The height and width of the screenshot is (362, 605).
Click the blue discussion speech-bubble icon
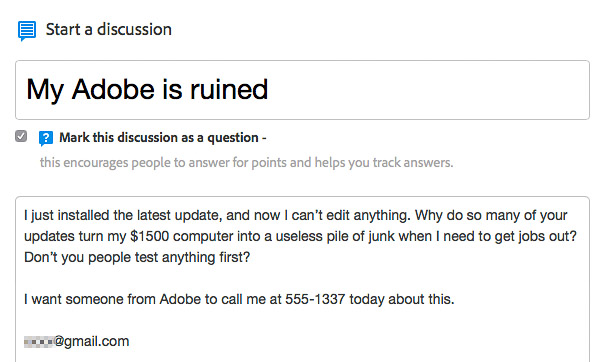(x=27, y=31)
